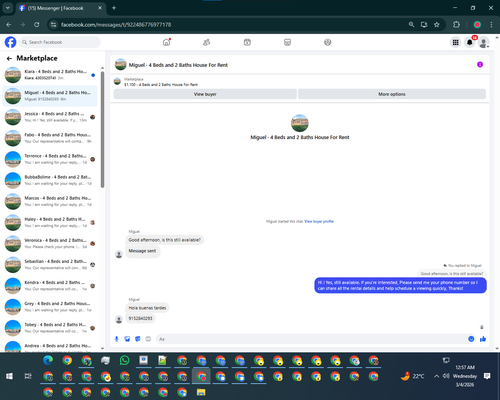Open Tobey's conversation
This screenshot has width=500, height=400.
50,328
